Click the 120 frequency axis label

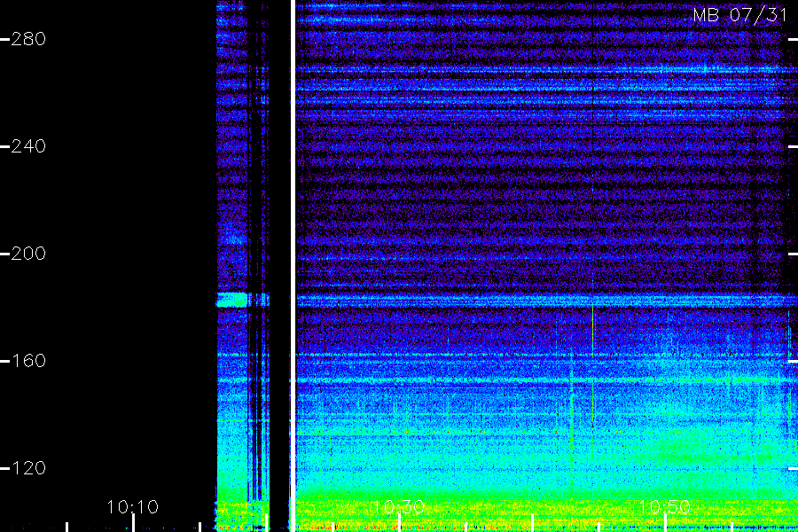point(28,468)
